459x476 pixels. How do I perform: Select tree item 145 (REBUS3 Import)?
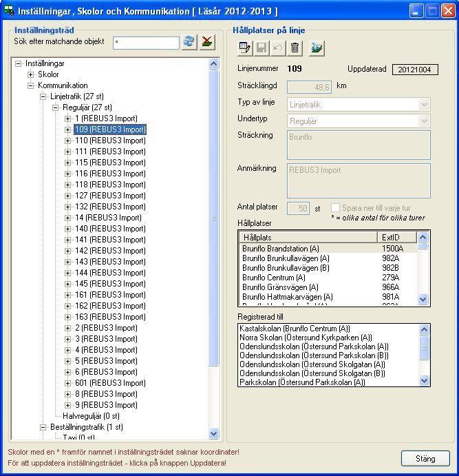point(110,284)
